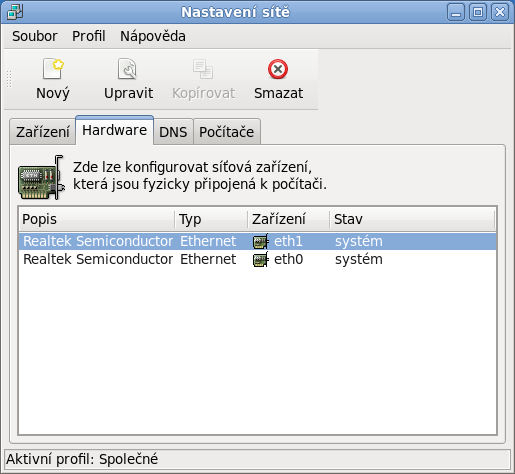Viewport: 515px width, 474px height.
Task: Open the Soubor menu
Action: (x=35, y=36)
